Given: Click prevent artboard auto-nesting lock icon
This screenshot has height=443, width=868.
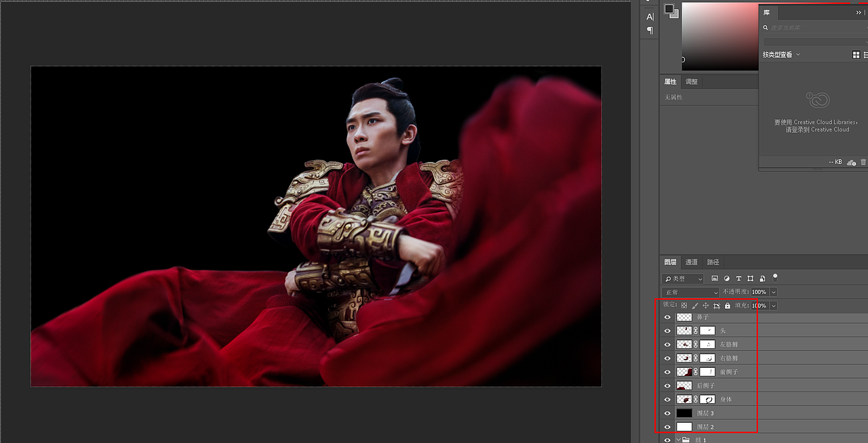Looking at the screenshot, I should [x=716, y=305].
